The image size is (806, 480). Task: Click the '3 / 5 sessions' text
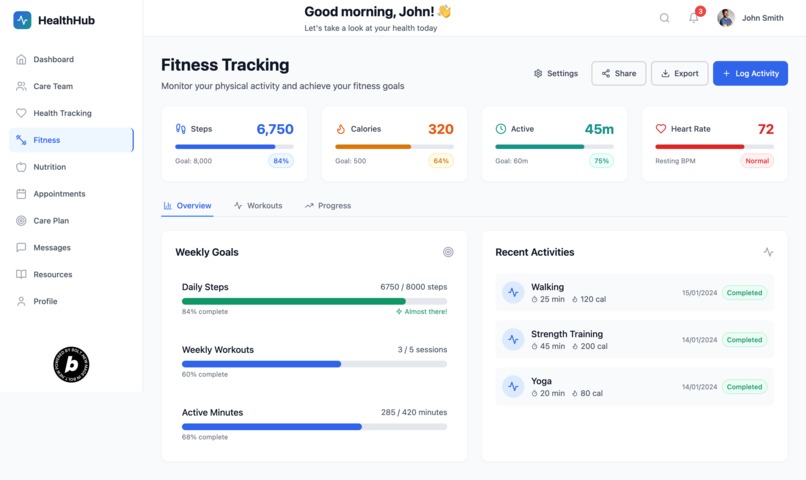[422, 349]
